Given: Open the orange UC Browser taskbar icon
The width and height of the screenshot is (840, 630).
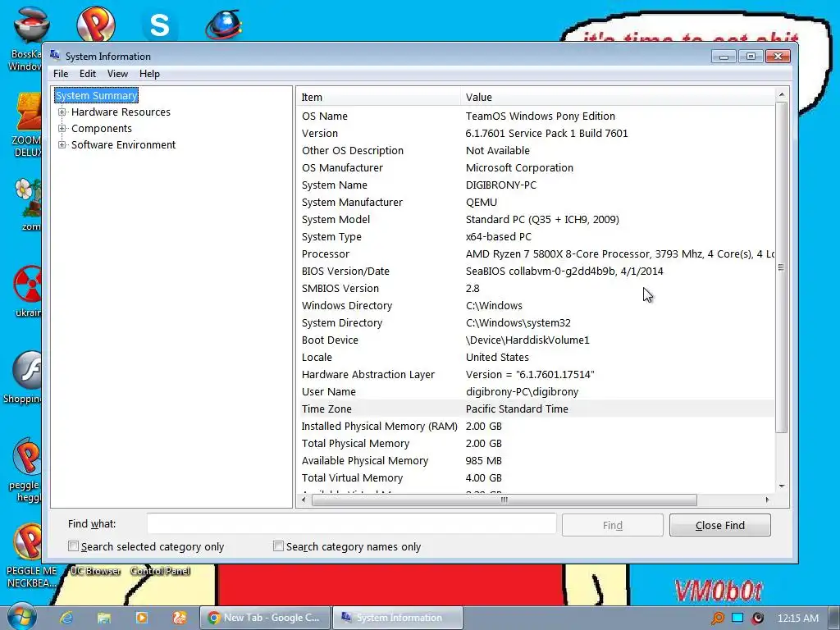Looking at the screenshot, I should (x=180, y=618).
